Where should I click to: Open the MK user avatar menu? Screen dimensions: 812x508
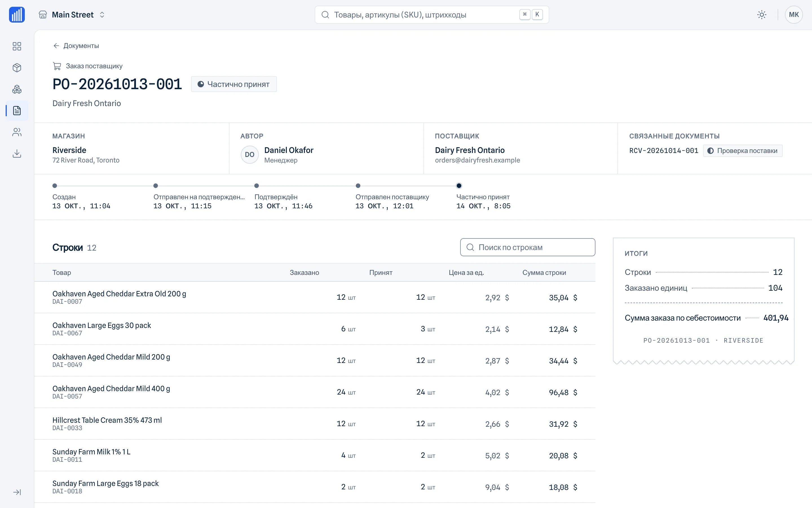click(x=794, y=15)
